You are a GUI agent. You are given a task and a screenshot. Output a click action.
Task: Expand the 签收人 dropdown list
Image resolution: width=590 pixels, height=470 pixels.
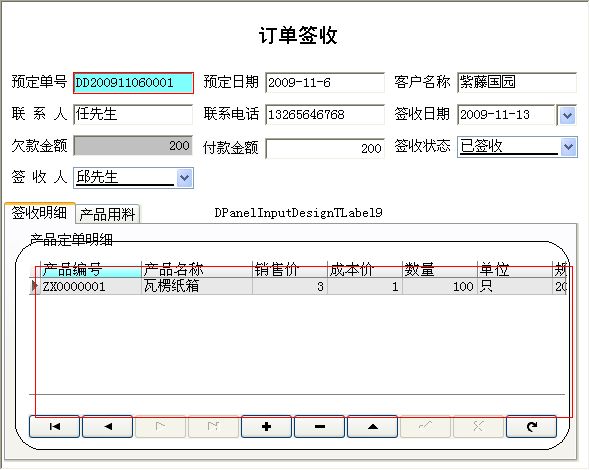[x=184, y=178]
